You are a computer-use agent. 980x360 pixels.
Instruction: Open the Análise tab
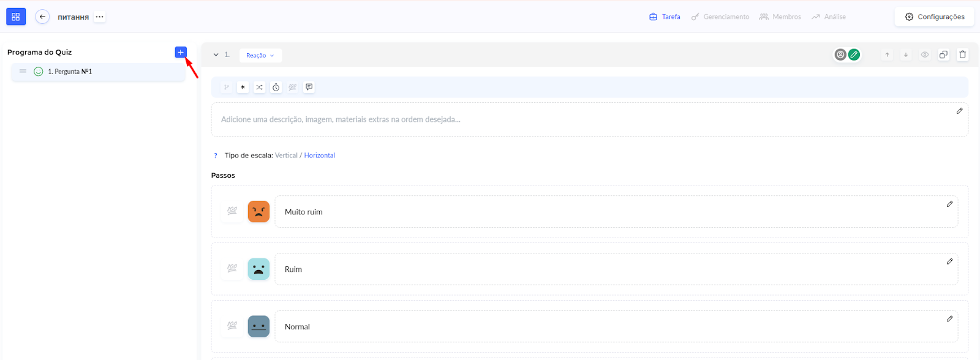[829, 17]
